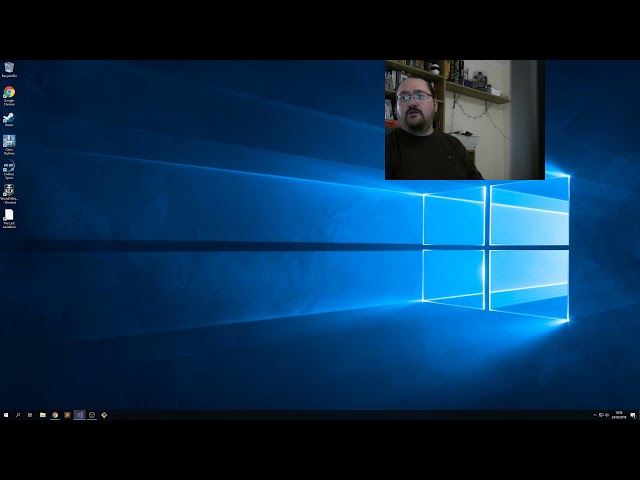Select the Cities Skylines desktop shortcut

coord(9,145)
